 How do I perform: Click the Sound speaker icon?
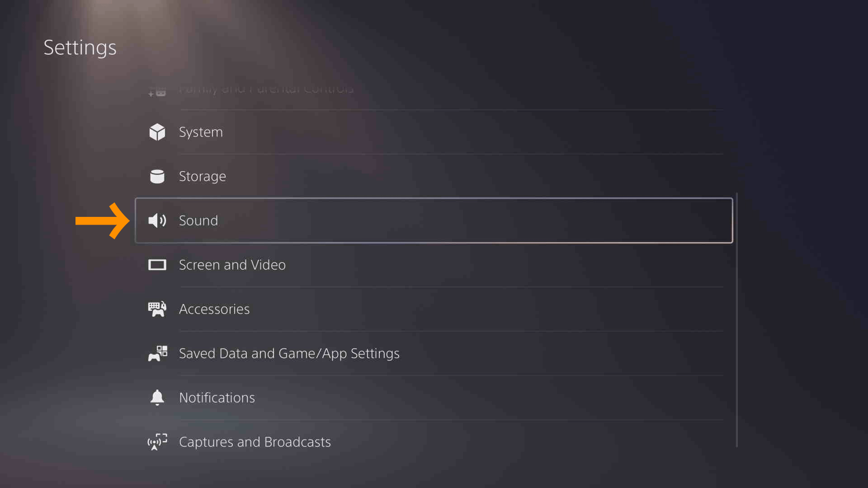point(157,221)
